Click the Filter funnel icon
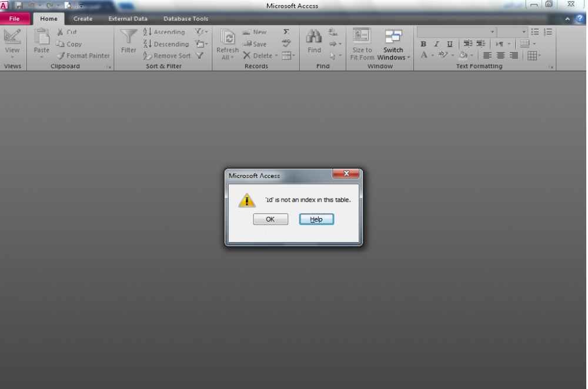Image resolution: width=588 pixels, height=389 pixels. [x=129, y=37]
